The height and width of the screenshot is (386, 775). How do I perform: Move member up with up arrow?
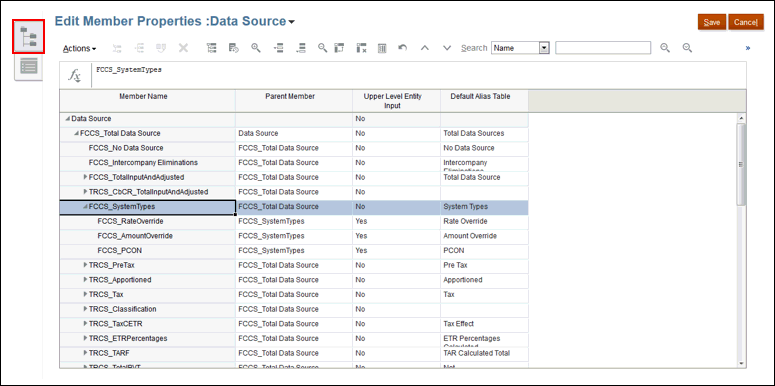click(x=425, y=48)
